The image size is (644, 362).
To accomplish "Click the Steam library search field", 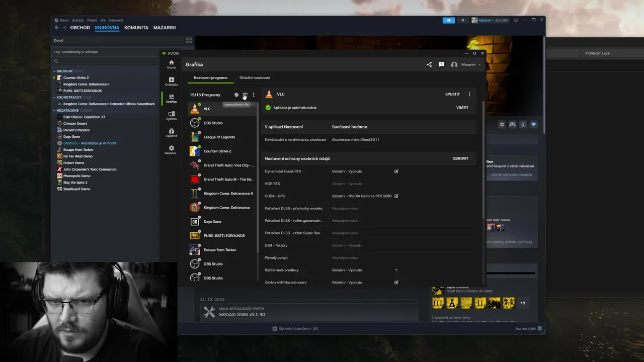I will (106, 61).
